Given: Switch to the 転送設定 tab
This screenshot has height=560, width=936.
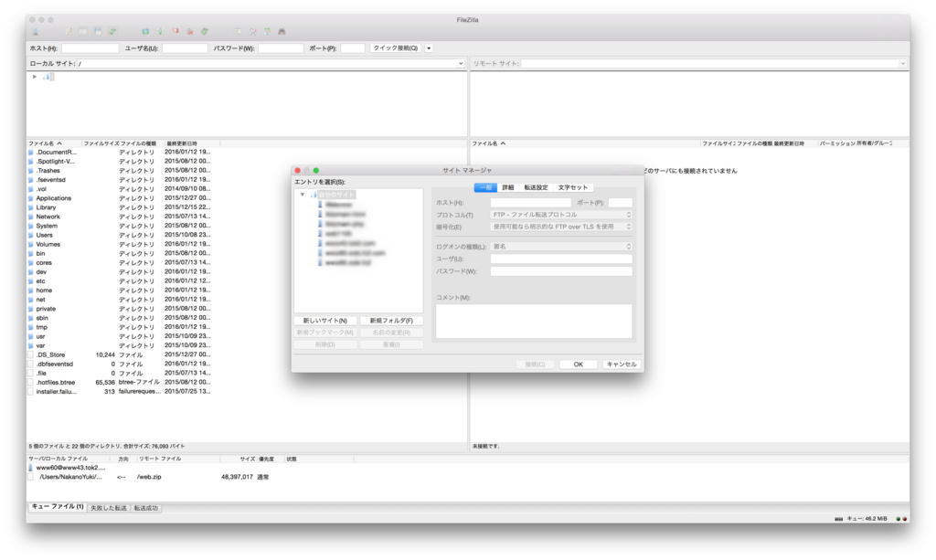Looking at the screenshot, I should tap(536, 187).
